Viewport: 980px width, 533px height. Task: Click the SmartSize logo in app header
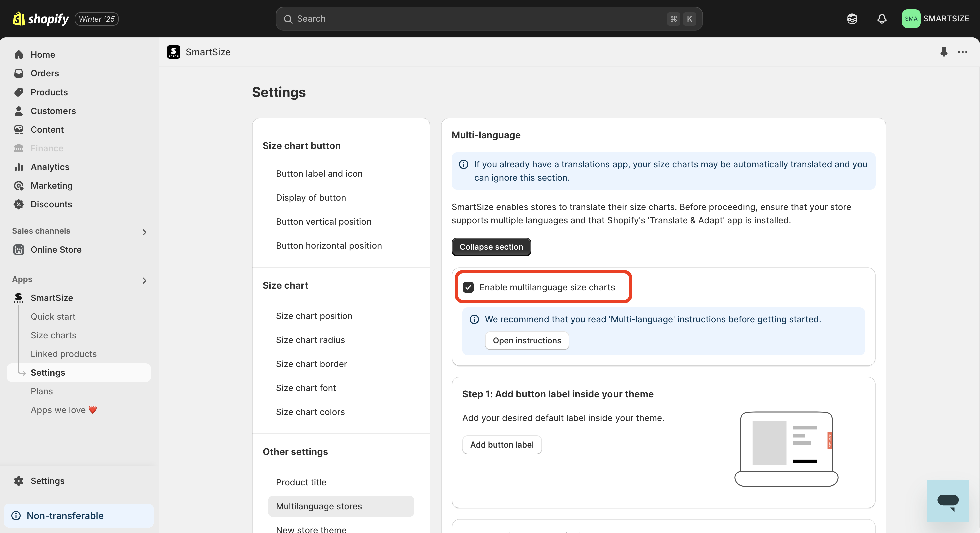174,52
